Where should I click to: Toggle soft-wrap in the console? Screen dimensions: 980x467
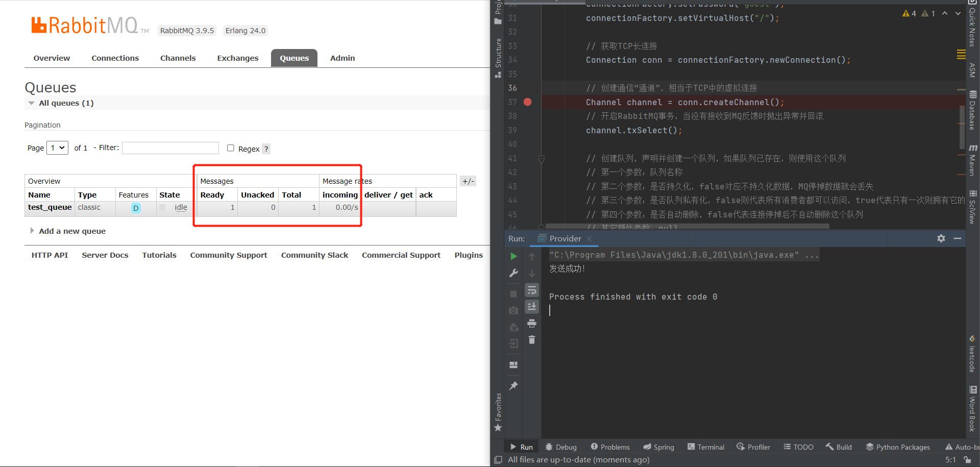click(x=532, y=290)
